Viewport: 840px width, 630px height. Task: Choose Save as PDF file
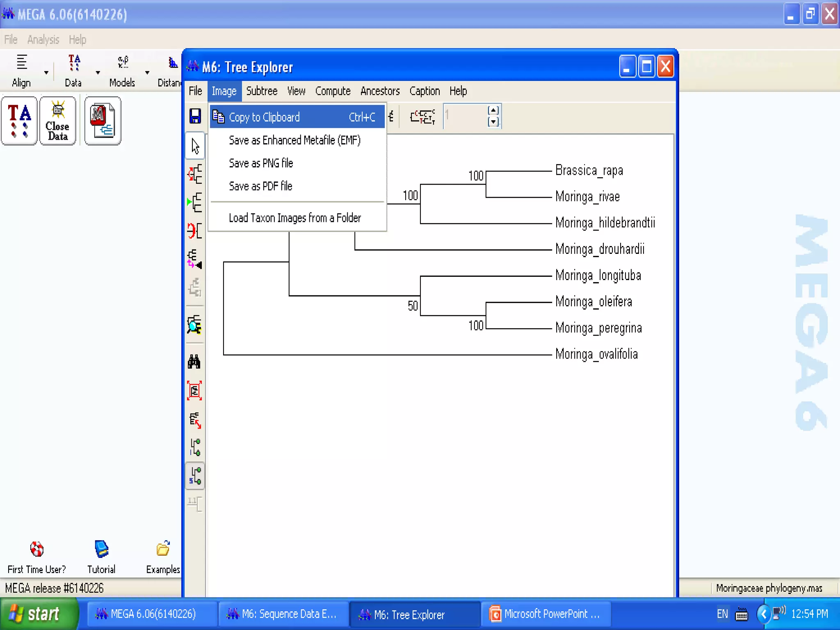(297, 186)
